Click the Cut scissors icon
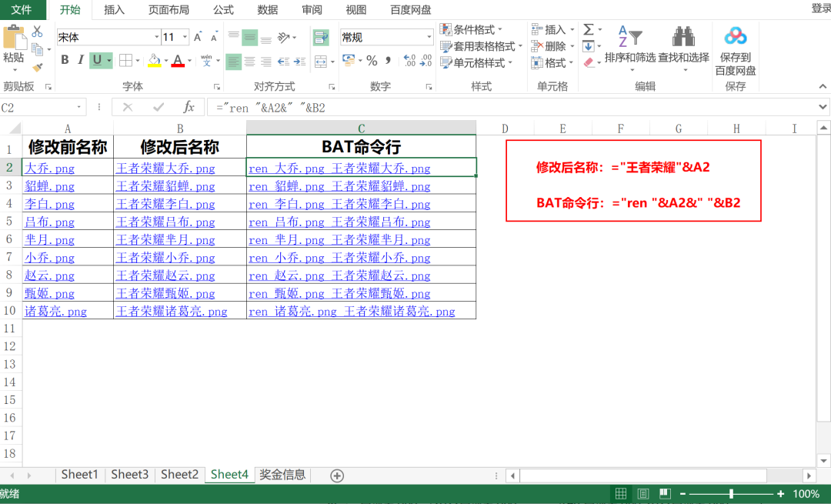 click(x=37, y=32)
